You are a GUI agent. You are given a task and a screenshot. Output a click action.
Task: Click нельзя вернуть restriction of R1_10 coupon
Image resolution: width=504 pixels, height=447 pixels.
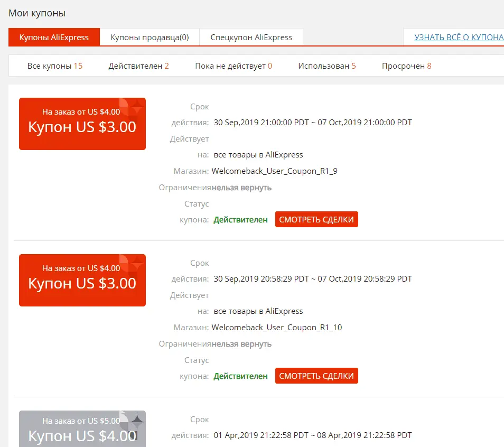click(x=241, y=344)
